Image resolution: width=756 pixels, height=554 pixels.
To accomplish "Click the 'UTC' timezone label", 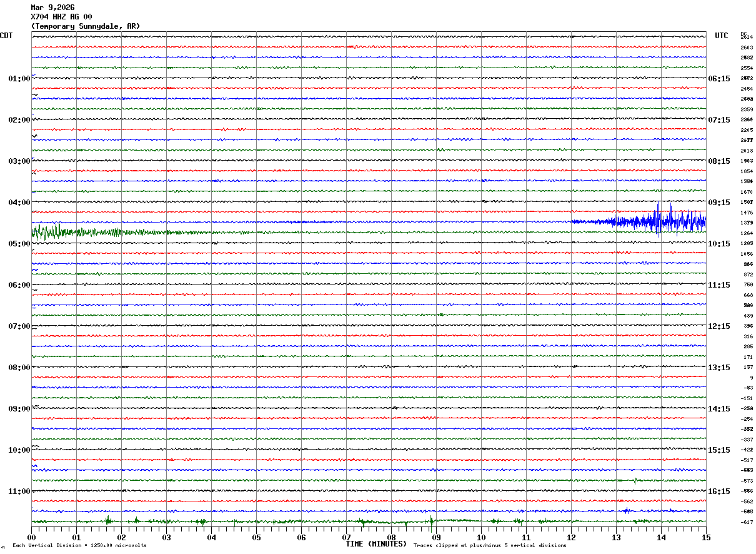I will point(722,36).
